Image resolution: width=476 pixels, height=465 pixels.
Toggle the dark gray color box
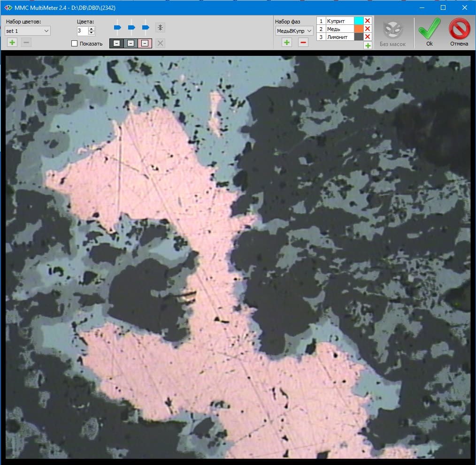116,44
